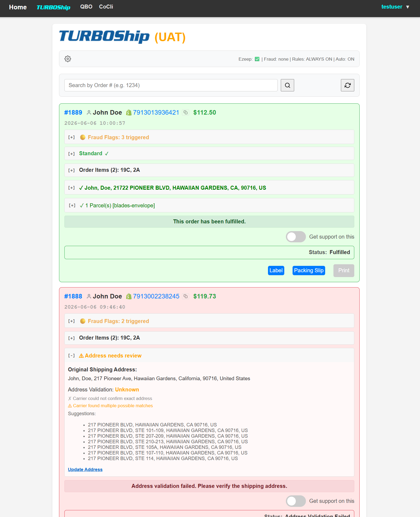This screenshot has width=420, height=517.
Task: Click suggestion 217 PIONEER BLVD, STE 107-110
Action: tap(168, 453)
